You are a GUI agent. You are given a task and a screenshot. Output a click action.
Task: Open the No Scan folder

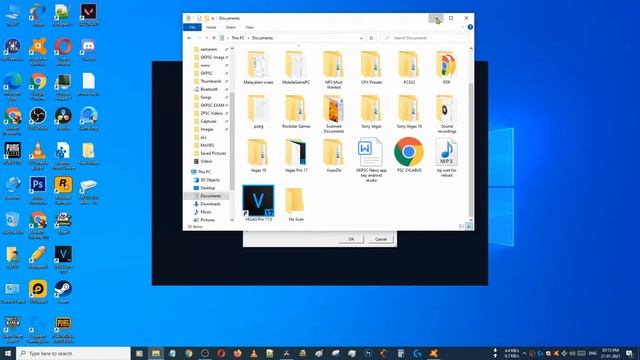[296, 204]
